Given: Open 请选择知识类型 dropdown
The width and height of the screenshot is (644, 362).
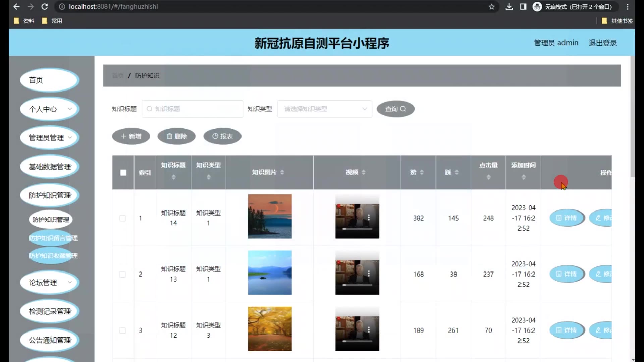Looking at the screenshot, I should point(325,109).
